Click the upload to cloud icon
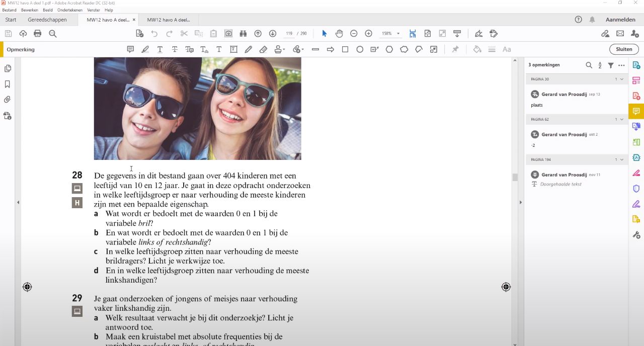The height and width of the screenshot is (346, 644). pyautogui.click(x=23, y=34)
